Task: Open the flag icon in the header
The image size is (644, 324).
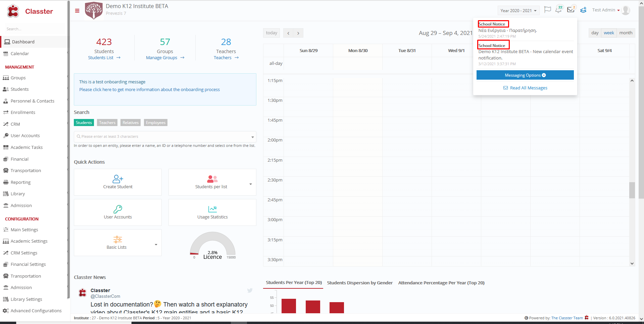Action: (547, 10)
